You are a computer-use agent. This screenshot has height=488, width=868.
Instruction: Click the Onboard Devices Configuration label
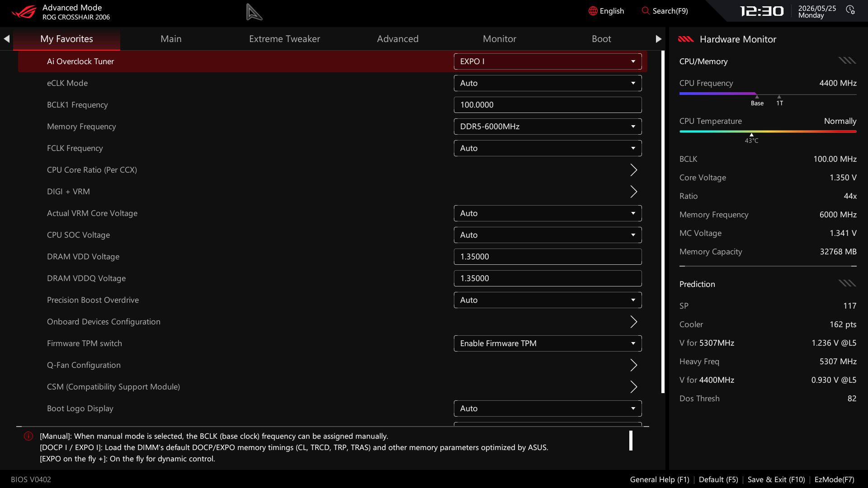(104, 322)
